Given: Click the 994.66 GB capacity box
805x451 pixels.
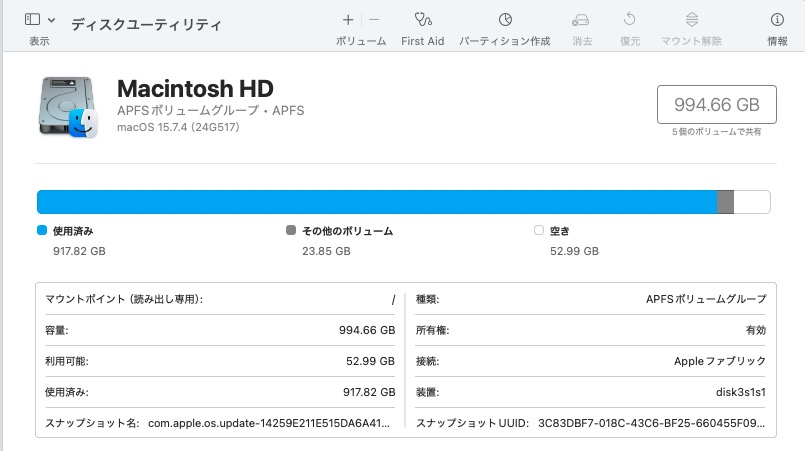Looking at the screenshot, I should 717,104.
